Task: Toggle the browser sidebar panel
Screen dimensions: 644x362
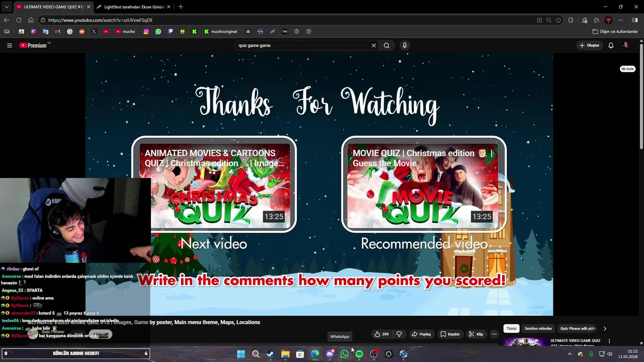Action: coord(634,20)
